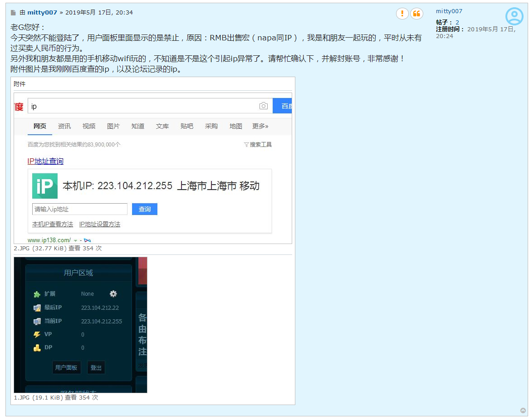Click the gold coins icon beside DP
529x420 pixels.
click(x=36, y=347)
